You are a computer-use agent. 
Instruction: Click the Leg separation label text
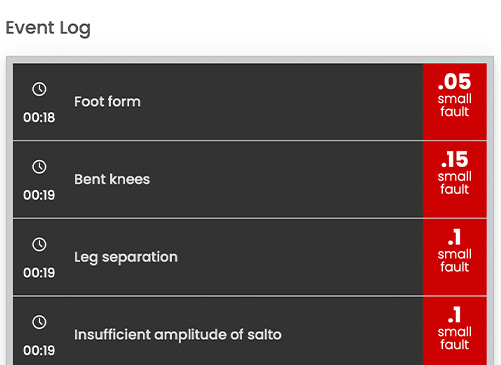click(x=126, y=257)
